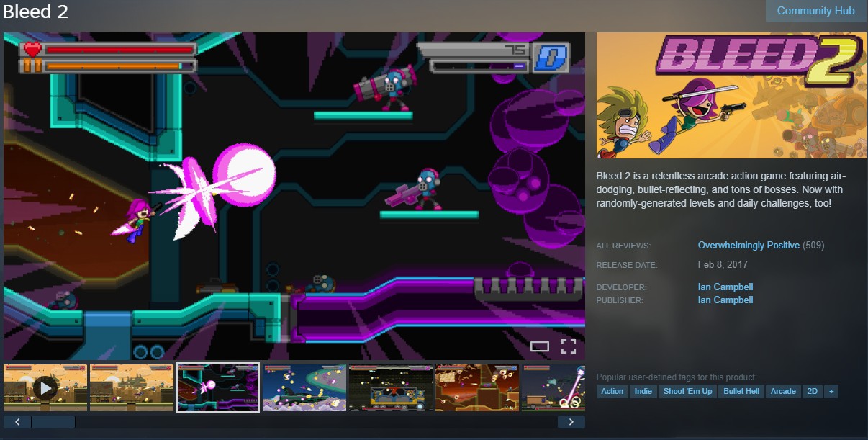Select the sixth orange cave thumbnail
Image resolution: width=868 pixels, height=440 pixels.
(477, 387)
